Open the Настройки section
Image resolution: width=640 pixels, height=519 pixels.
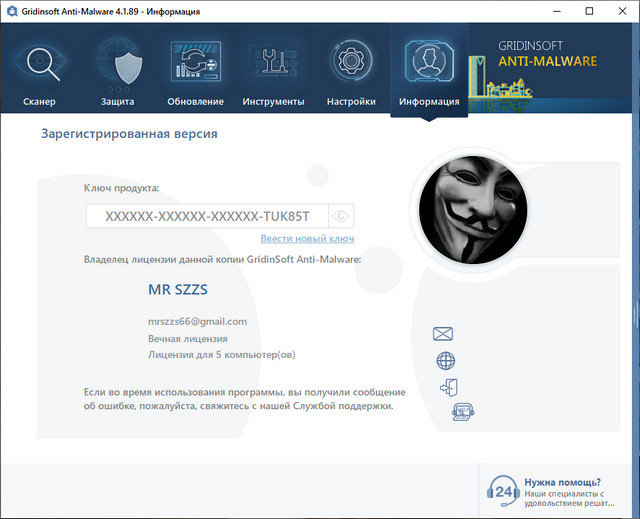(351, 69)
